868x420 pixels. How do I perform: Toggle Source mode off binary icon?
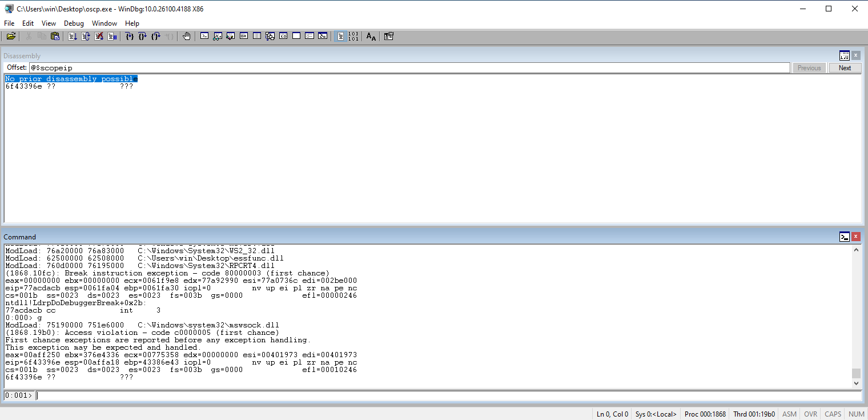pos(353,36)
